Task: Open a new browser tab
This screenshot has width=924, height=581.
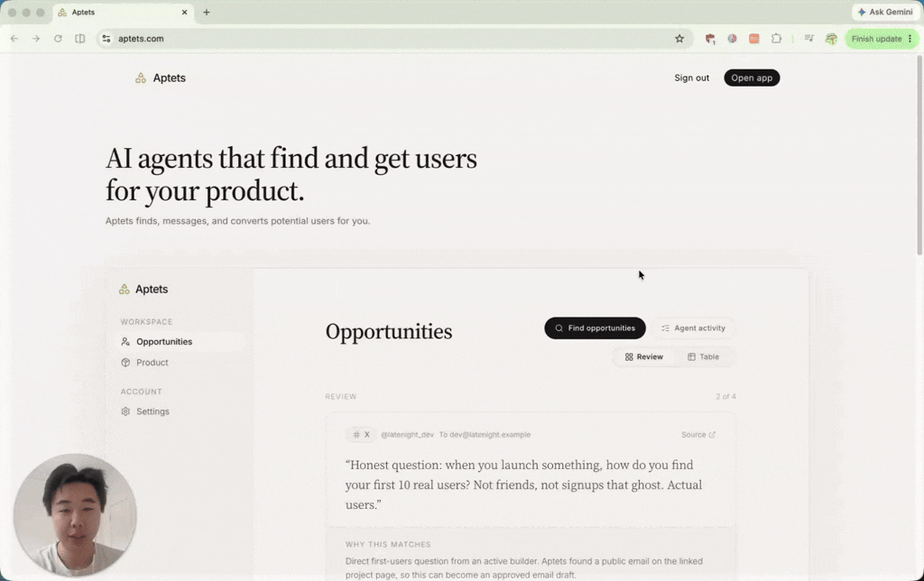Action: pyautogui.click(x=207, y=12)
